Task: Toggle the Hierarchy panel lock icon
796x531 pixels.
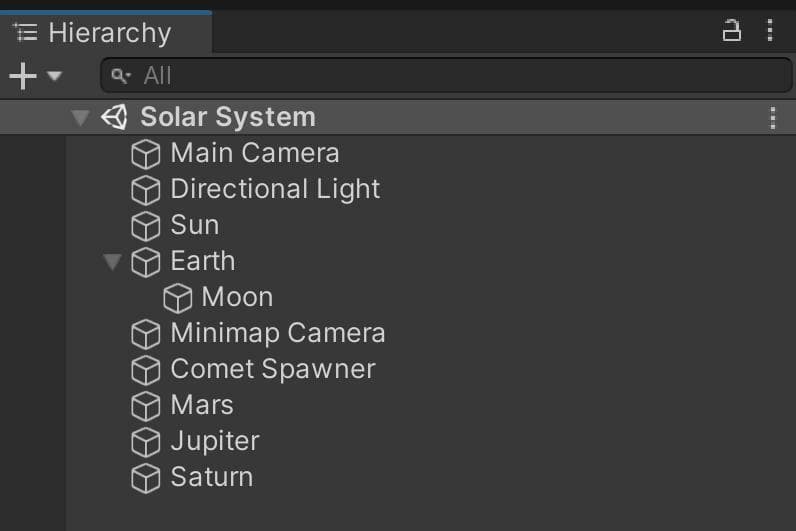Action: pyautogui.click(x=732, y=31)
